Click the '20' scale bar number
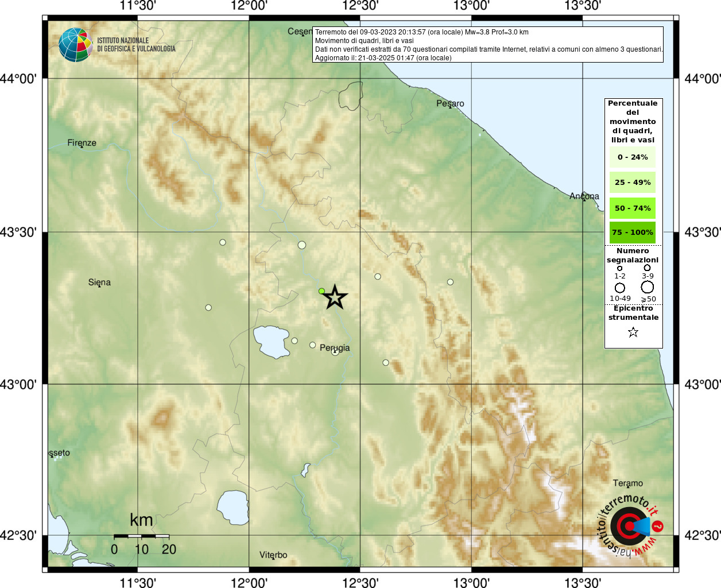Viewport: 721px width, 588px height. 169,550
